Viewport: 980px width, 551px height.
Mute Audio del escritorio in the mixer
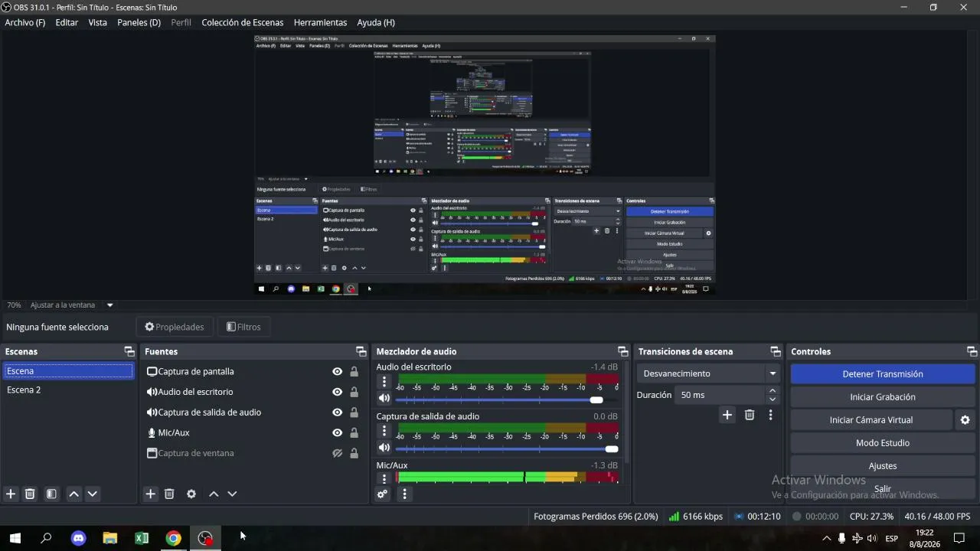click(x=384, y=398)
